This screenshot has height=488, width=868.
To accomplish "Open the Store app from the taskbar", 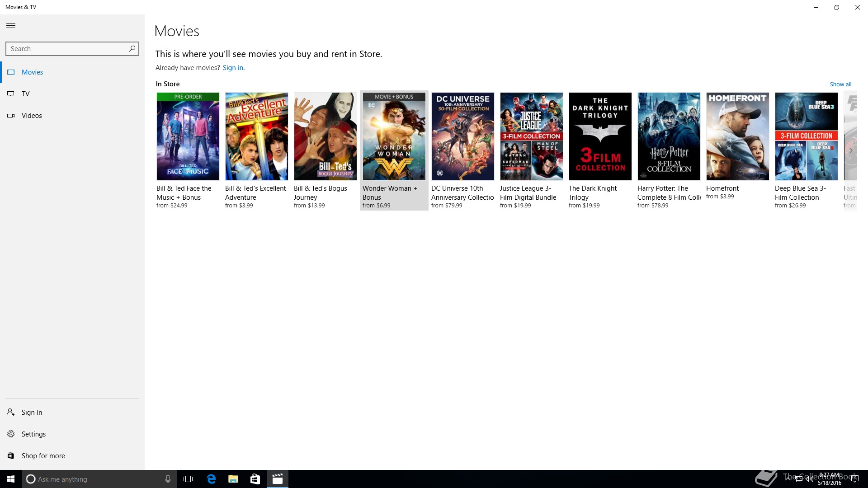I will pos(255,479).
